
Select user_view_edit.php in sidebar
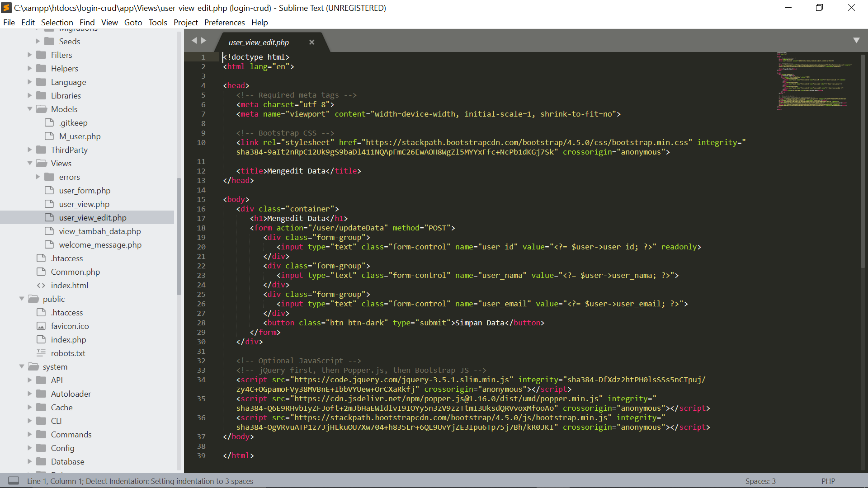click(x=87, y=217)
